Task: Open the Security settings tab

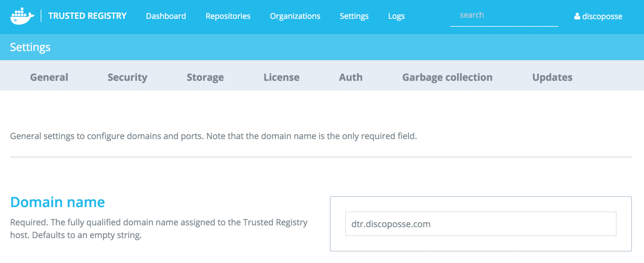Action: click(x=127, y=77)
